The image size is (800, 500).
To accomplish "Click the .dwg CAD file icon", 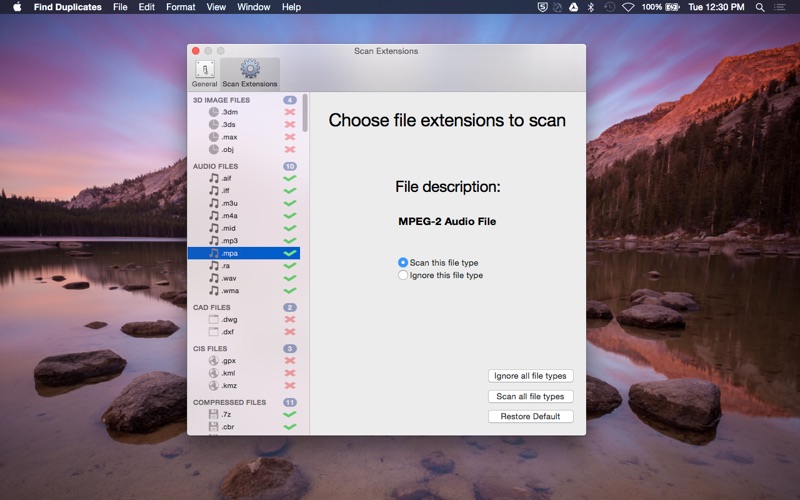I will [214, 319].
